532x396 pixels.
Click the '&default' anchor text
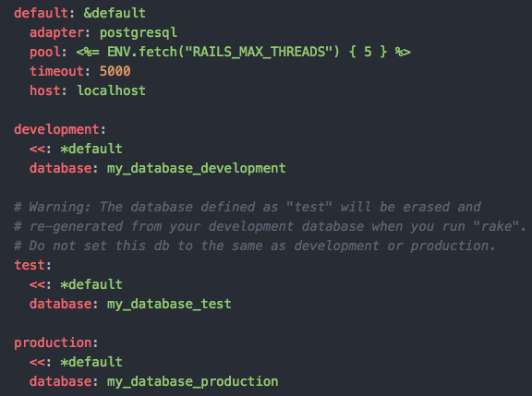click(115, 13)
